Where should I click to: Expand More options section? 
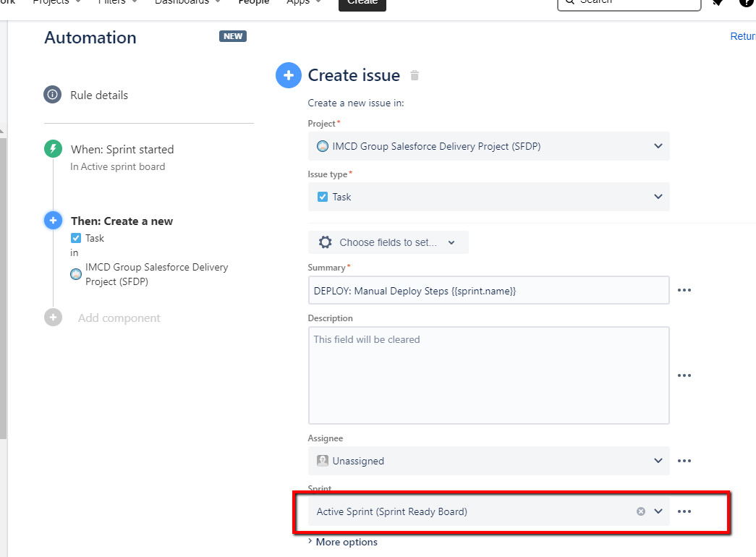(x=343, y=542)
